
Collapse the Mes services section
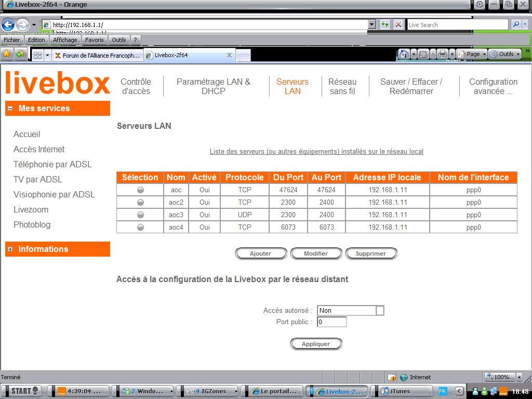coord(10,108)
